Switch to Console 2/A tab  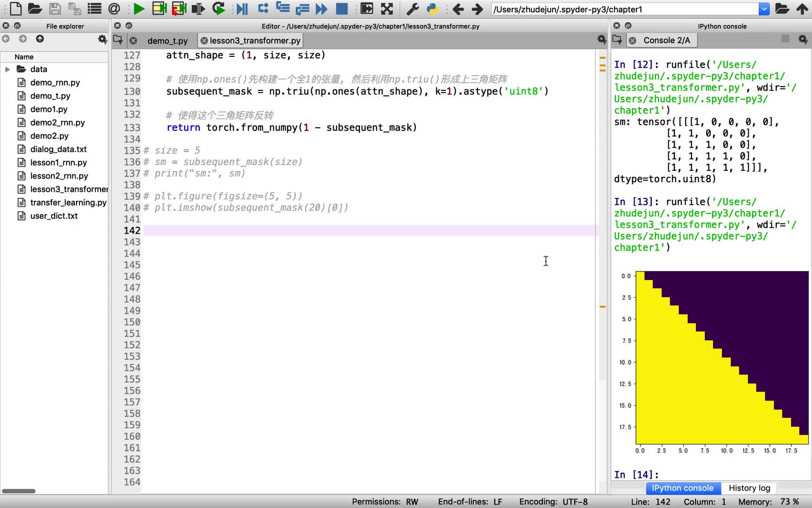666,40
